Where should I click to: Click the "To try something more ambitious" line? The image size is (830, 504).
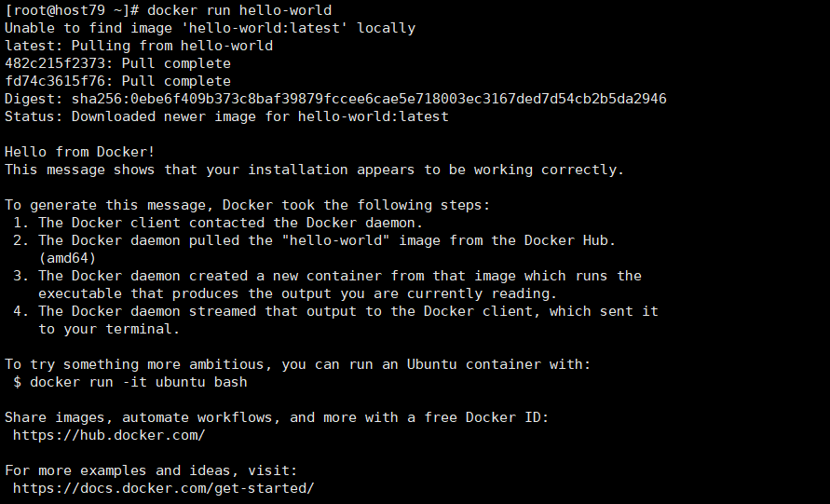(297, 364)
